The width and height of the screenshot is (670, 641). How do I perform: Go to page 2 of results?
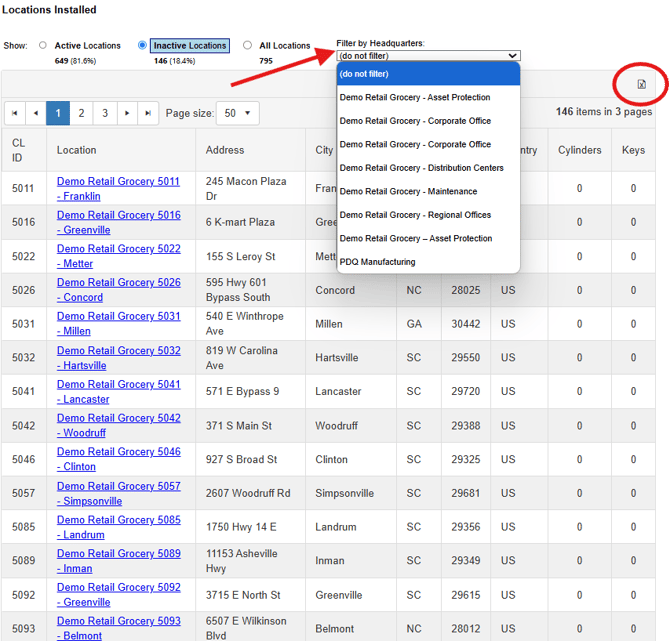[x=81, y=113]
